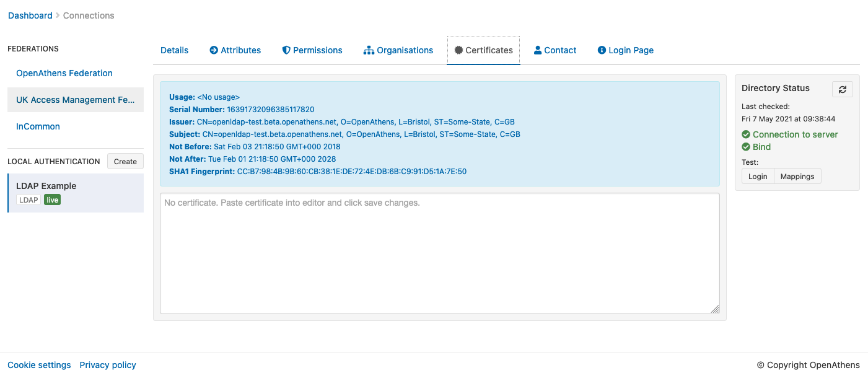Click the Attributes tab arrow icon

click(x=214, y=50)
